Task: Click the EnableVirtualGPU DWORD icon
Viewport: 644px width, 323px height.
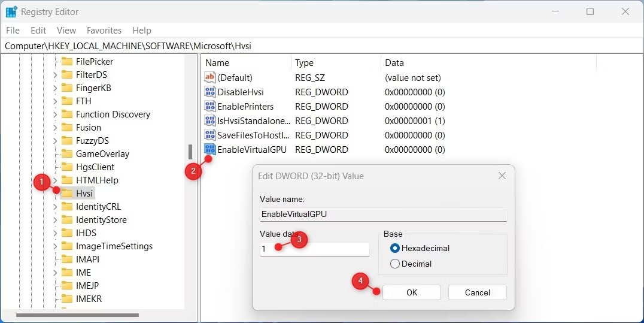Action: point(210,149)
